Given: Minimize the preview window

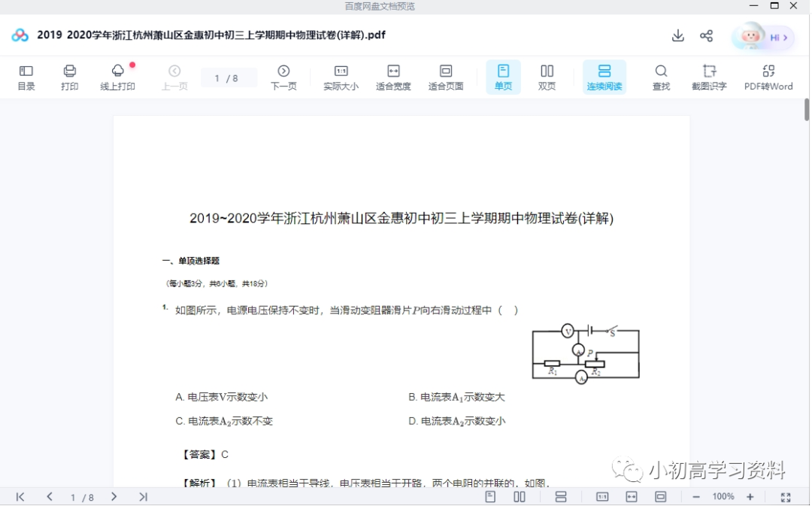Looking at the screenshot, I should coord(754,6).
